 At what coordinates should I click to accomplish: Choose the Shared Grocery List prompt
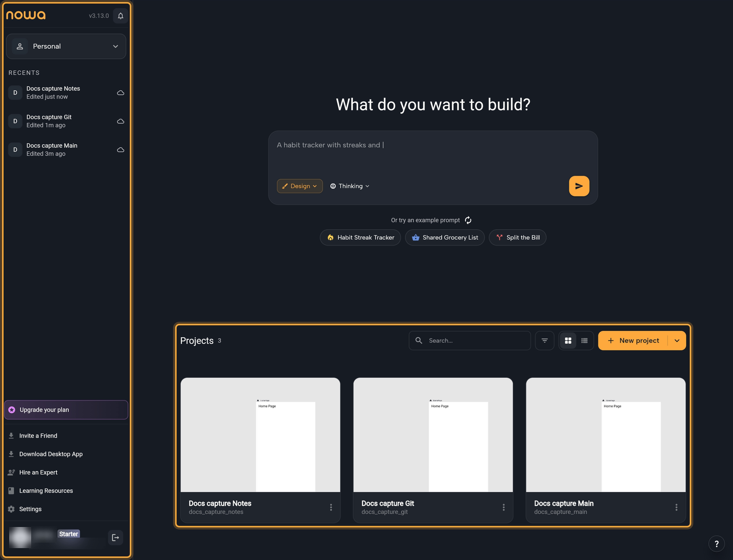[445, 237]
